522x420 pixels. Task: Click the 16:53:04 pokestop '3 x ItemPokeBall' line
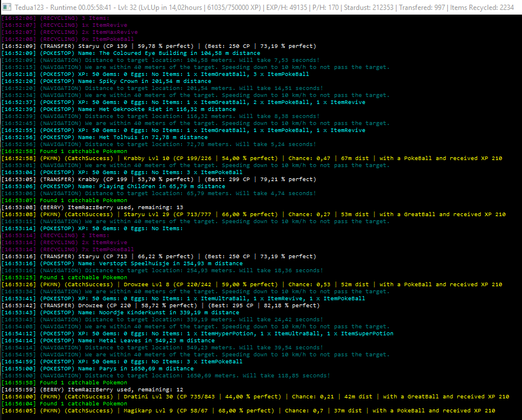122,172
